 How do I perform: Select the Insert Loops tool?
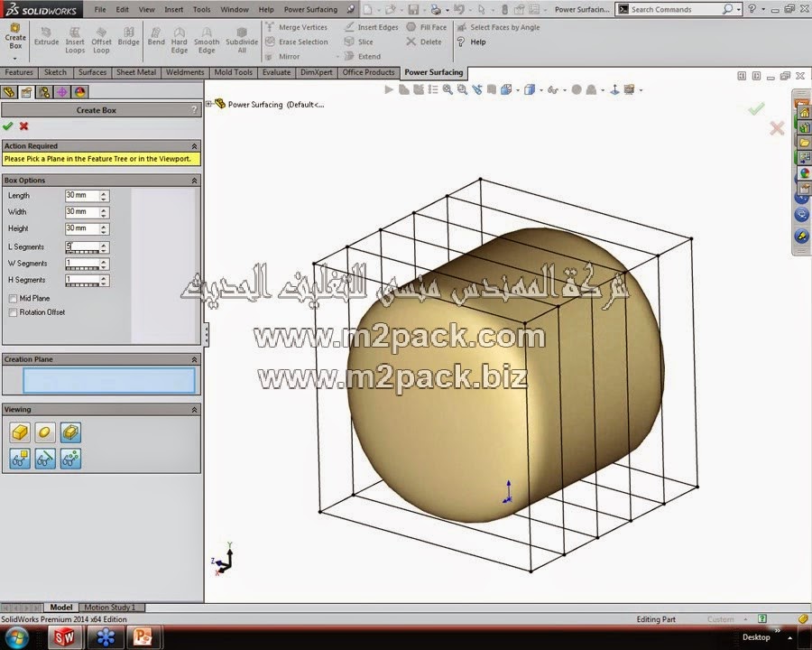point(75,41)
